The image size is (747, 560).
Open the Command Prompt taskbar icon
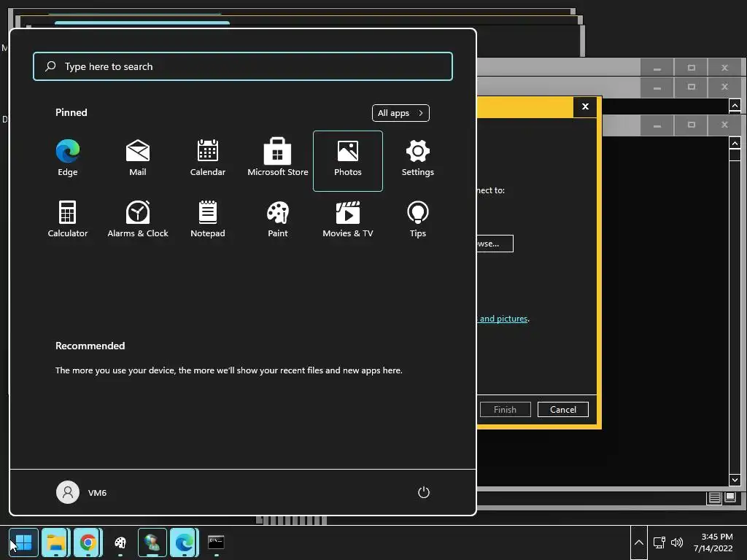coord(216,542)
